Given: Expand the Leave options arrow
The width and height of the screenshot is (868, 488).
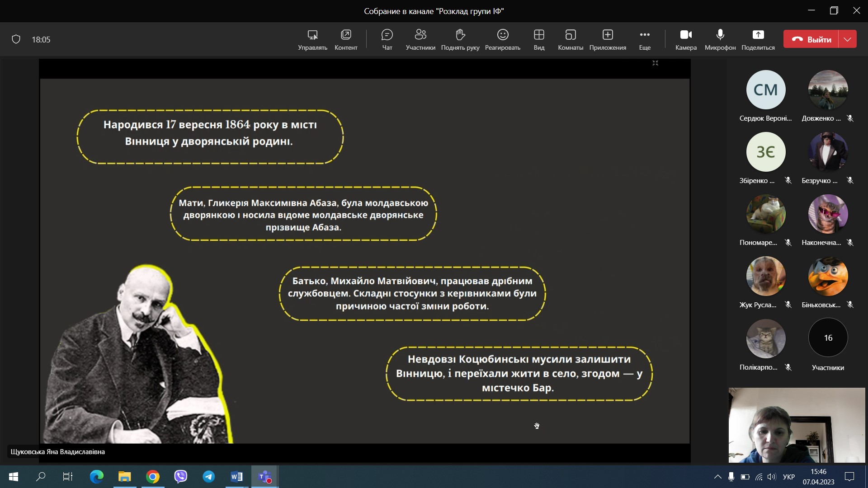Looking at the screenshot, I should point(847,39).
